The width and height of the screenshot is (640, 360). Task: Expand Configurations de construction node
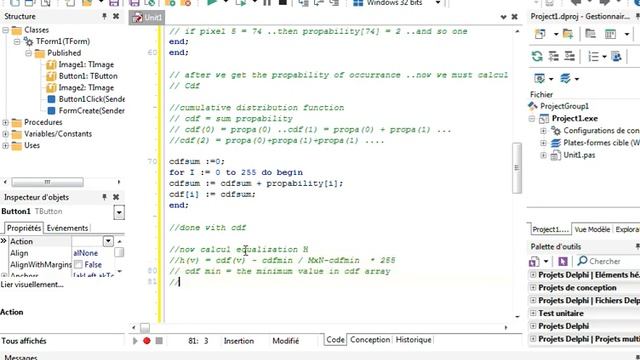click(x=543, y=131)
